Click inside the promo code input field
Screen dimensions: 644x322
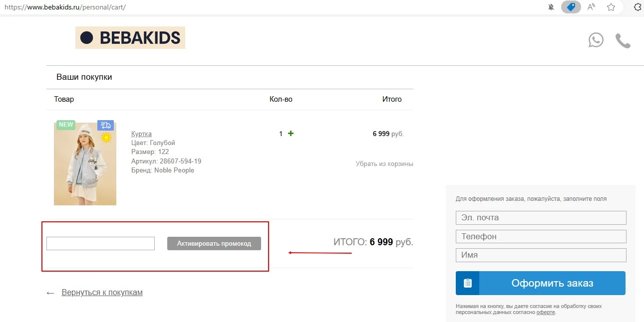100,243
